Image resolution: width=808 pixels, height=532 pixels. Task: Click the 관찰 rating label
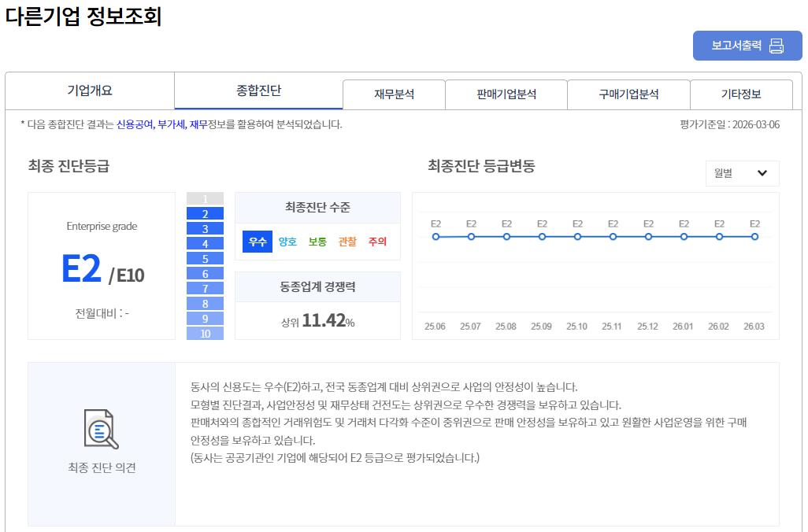click(347, 241)
